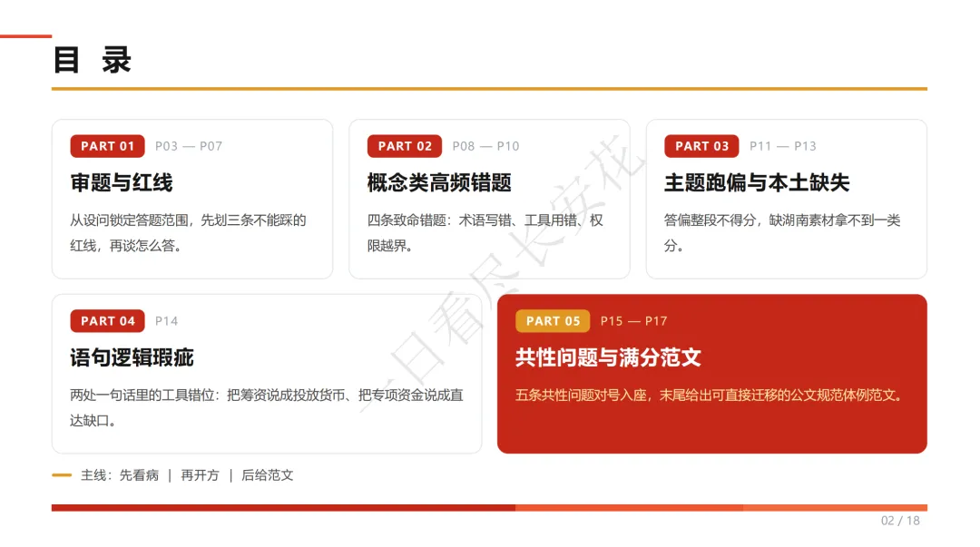Click the page range P15 — P17
980x547 pixels.
pos(633,321)
